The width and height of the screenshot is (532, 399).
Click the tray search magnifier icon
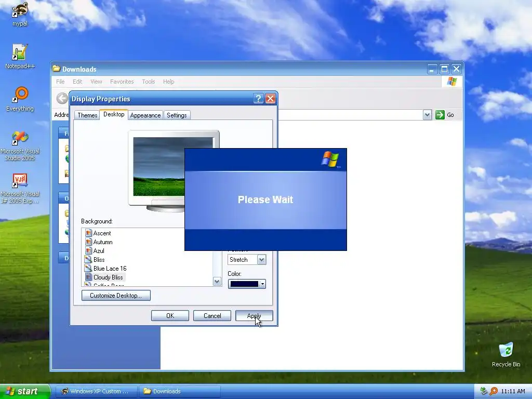coord(494,391)
